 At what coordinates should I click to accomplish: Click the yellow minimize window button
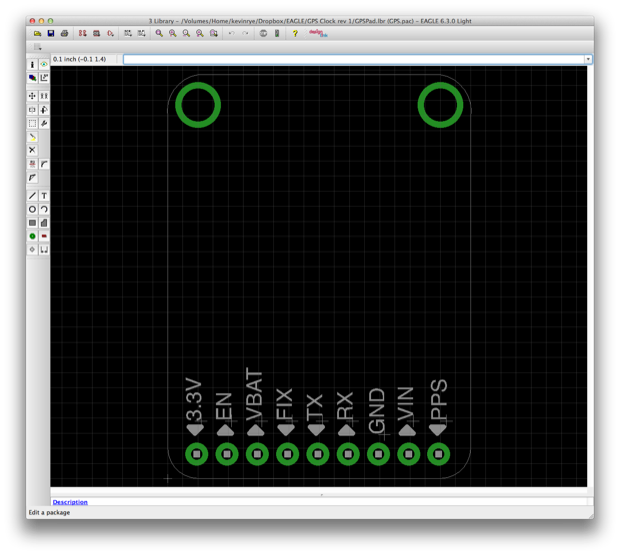tap(41, 21)
